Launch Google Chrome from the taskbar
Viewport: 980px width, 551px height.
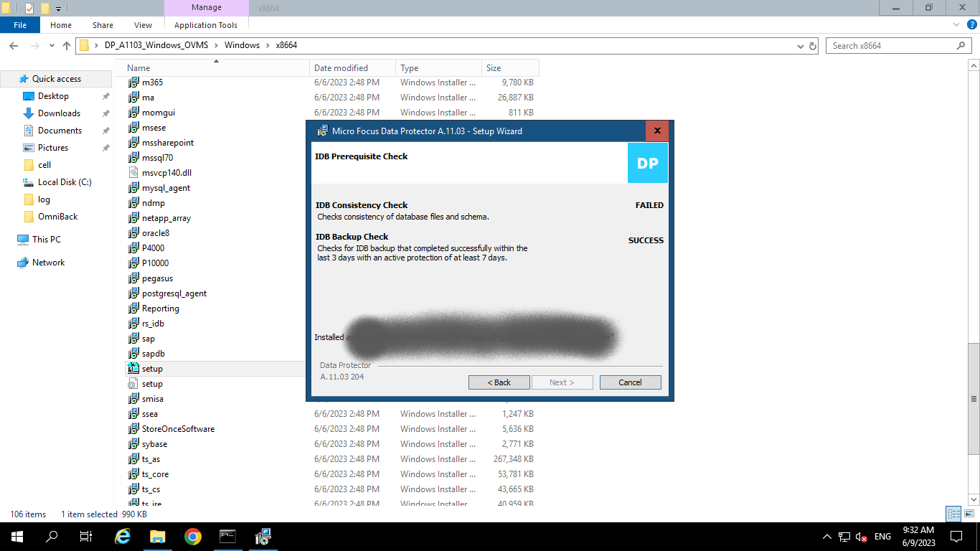coord(192,536)
